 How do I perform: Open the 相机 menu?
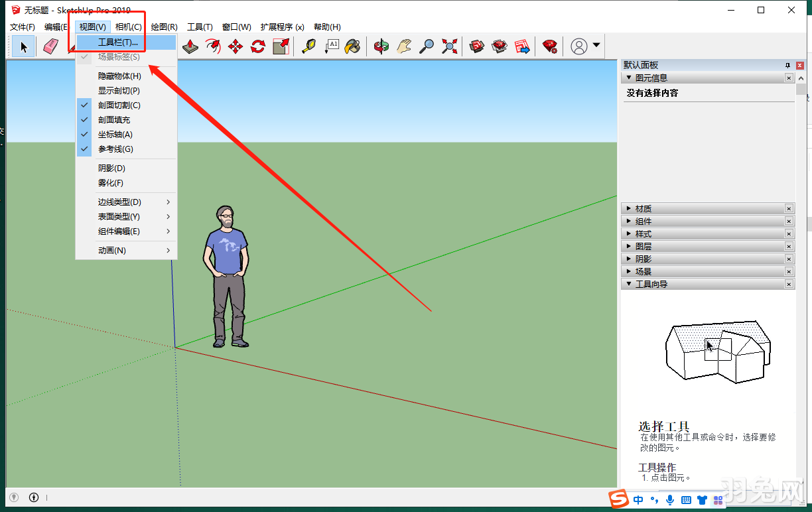click(127, 27)
